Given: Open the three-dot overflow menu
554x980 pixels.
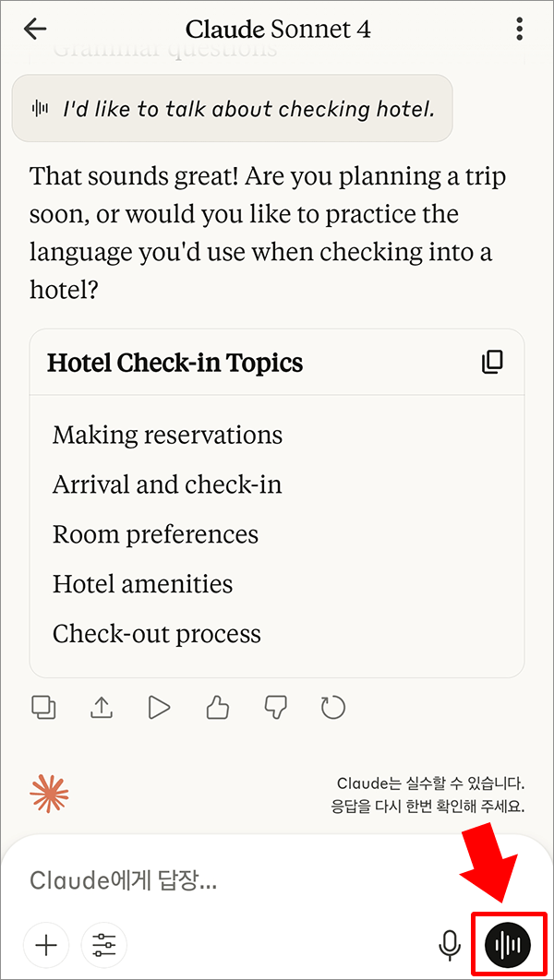Looking at the screenshot, I should click(x=518, y=29).
